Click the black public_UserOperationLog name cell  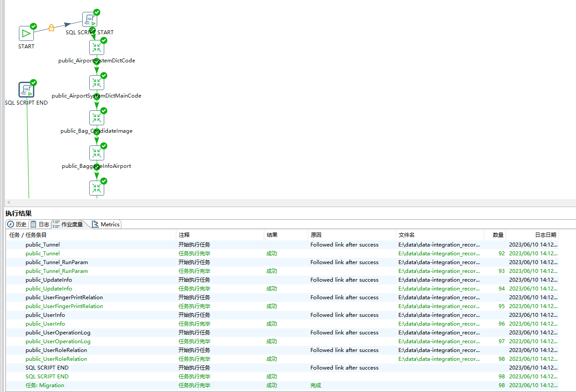tap(58, 333)
